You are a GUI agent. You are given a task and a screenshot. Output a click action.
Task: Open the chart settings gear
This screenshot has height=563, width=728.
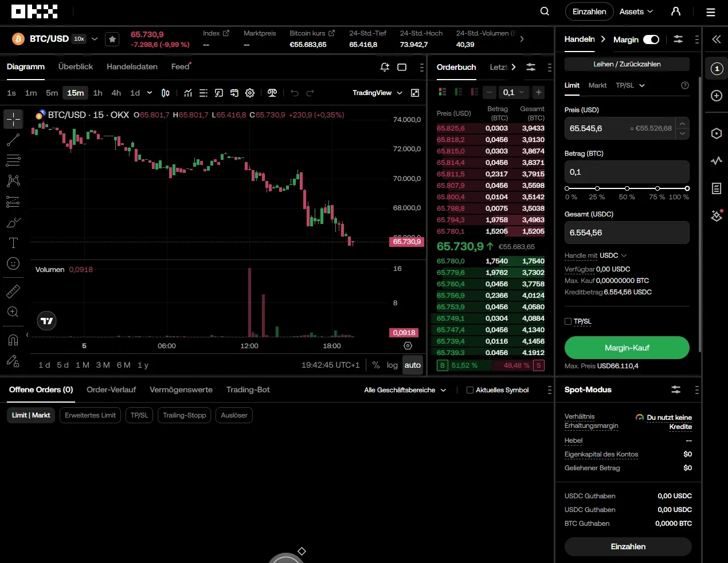coord(249,93)
